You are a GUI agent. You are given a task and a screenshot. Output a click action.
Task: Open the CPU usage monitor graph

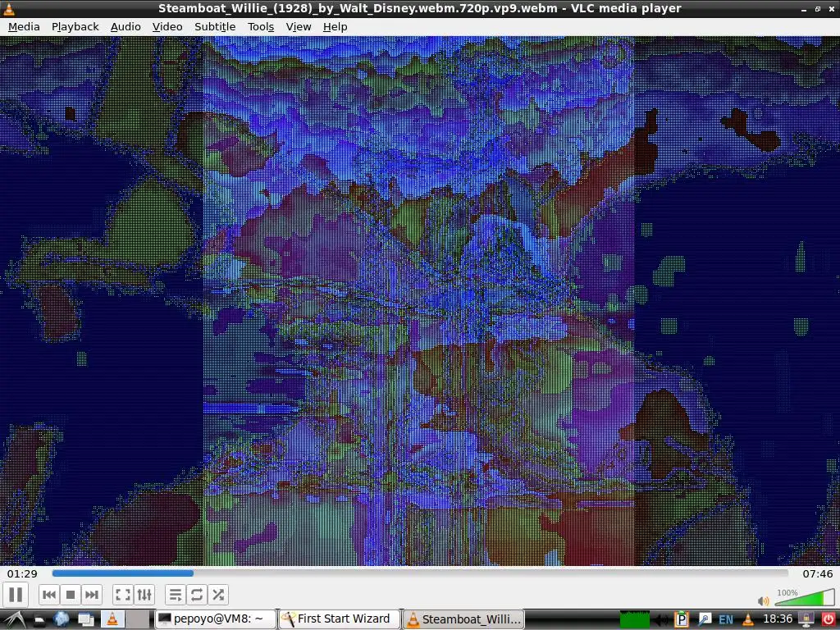[634, 620]
